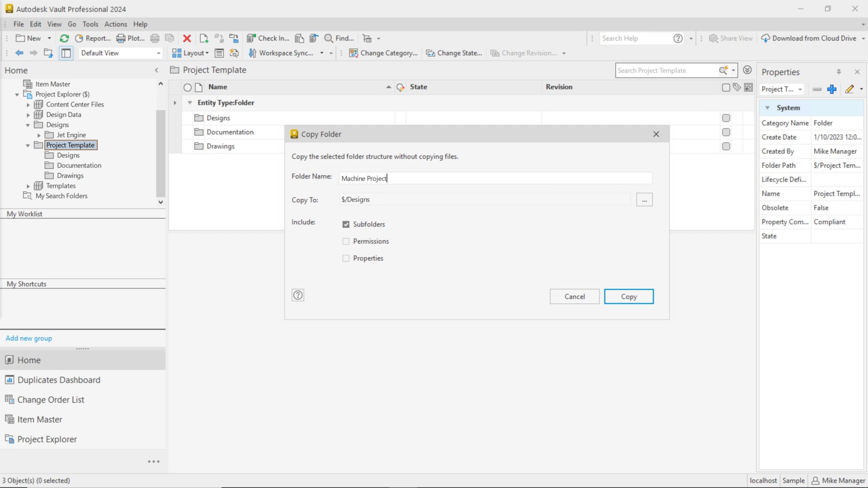Click the blue plus icon in Properties panel

coord(832,89)
